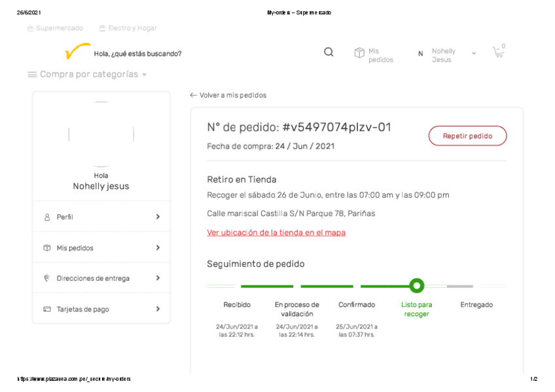Click the Mis pedidos package icon

pos(359,52)
